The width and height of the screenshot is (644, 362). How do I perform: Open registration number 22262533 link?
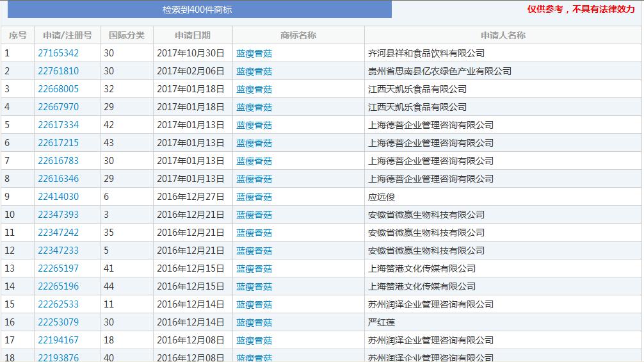[58, 304]
